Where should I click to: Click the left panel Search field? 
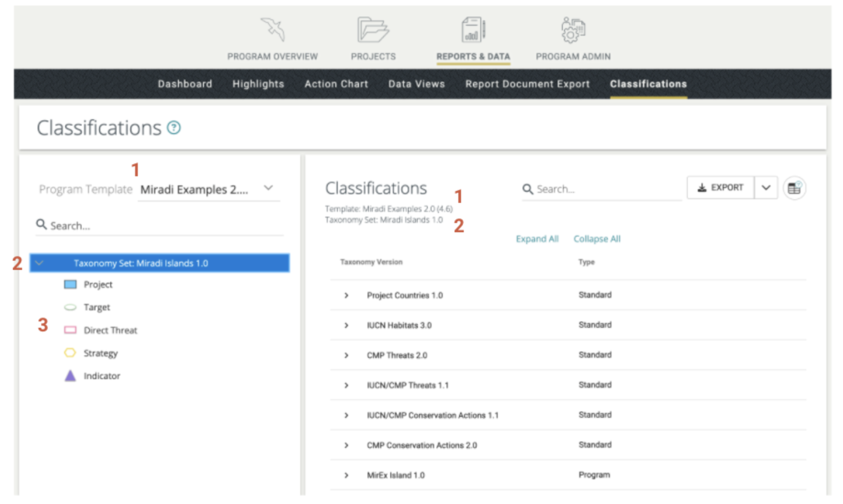coord(161,225)
